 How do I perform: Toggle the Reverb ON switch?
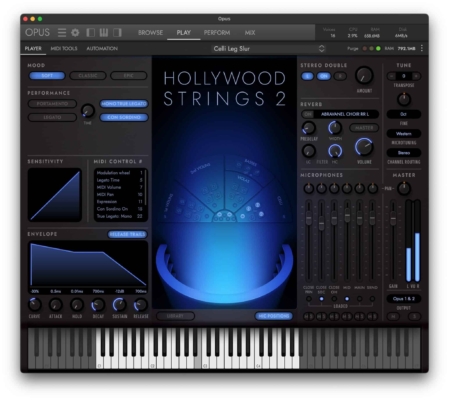click(308, 114)
